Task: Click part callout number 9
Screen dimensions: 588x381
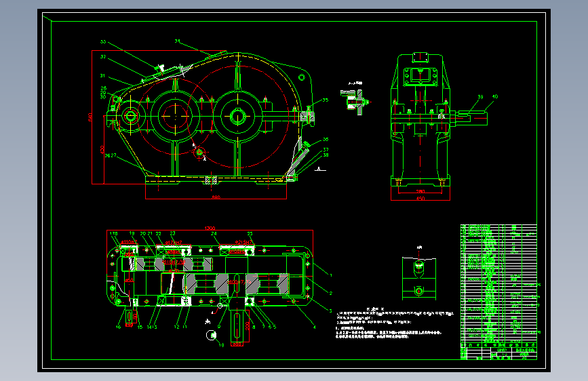Action: pos(219,327)
